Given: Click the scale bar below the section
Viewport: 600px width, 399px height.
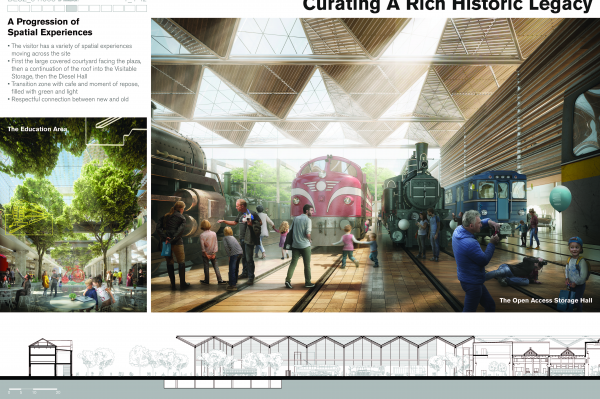Looking at the screenshot, I should pos(34,390).
